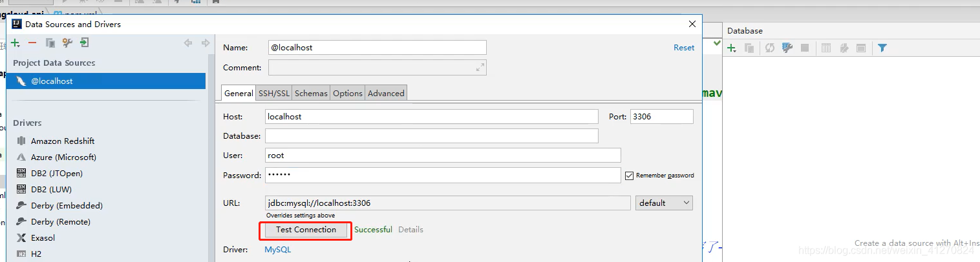Go forward with the right arrow in the dialog

pyautogui.click(x=206, y=43)
